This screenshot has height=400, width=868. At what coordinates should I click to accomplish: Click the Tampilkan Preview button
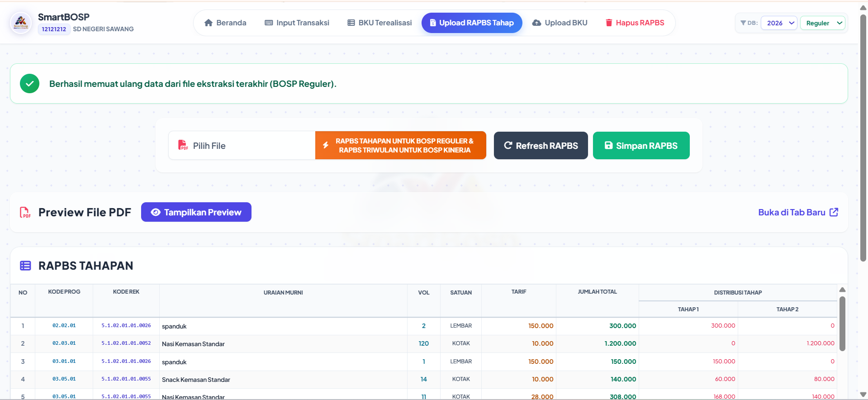[x=196, y=212]
